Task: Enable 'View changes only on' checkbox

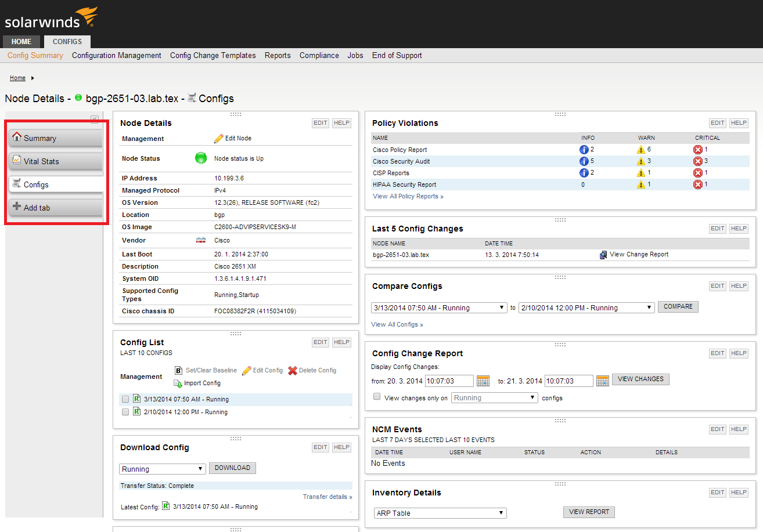Action: point(377,397)
